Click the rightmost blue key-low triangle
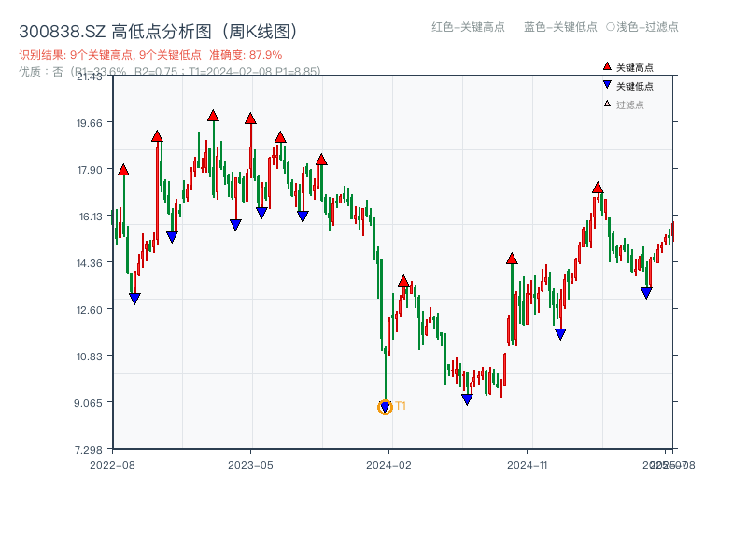This screenshot has width=747, height=560. click(x=646, y=293)
